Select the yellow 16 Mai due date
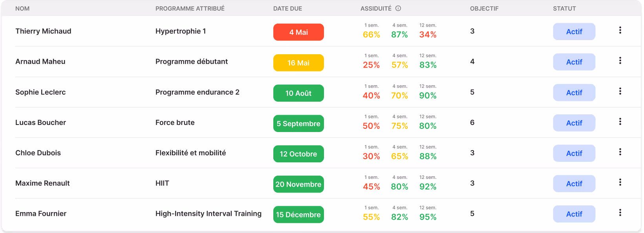644x233 pixels. click(298, 63)
